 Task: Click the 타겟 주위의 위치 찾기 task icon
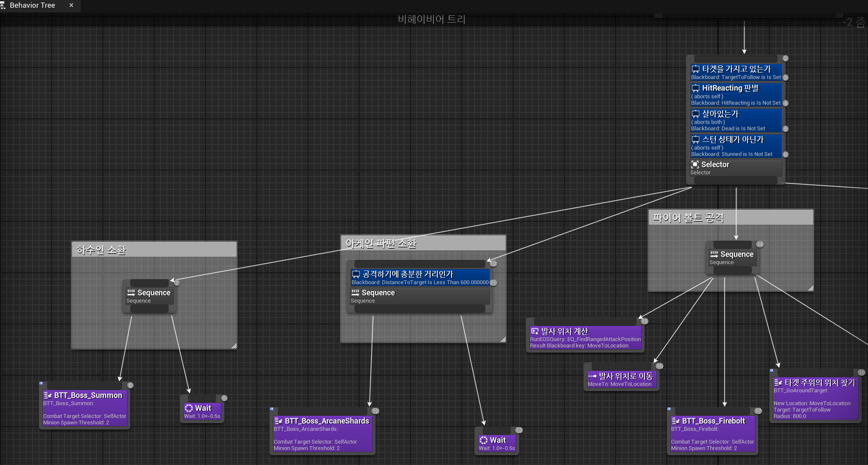point(778,383)
